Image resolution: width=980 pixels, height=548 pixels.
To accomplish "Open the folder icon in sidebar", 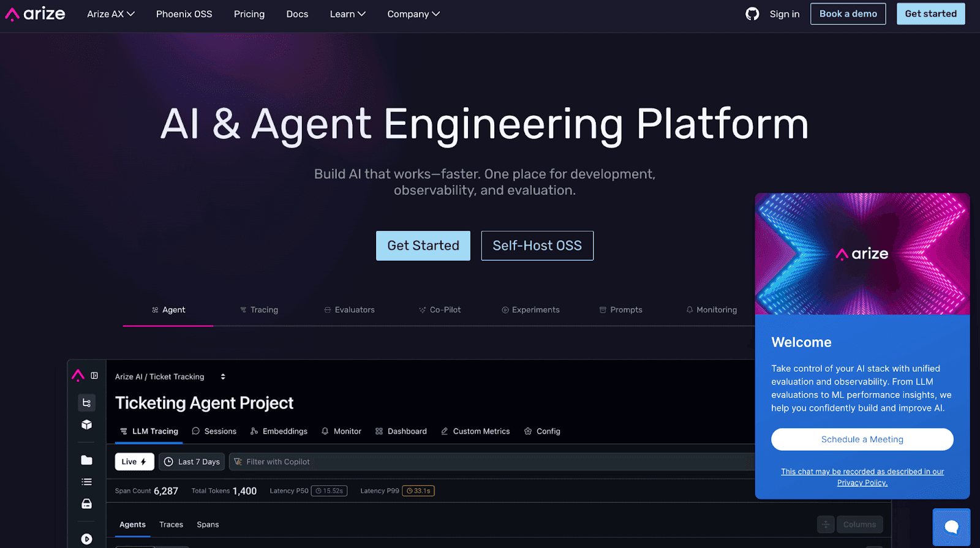I will coord(86,460).
